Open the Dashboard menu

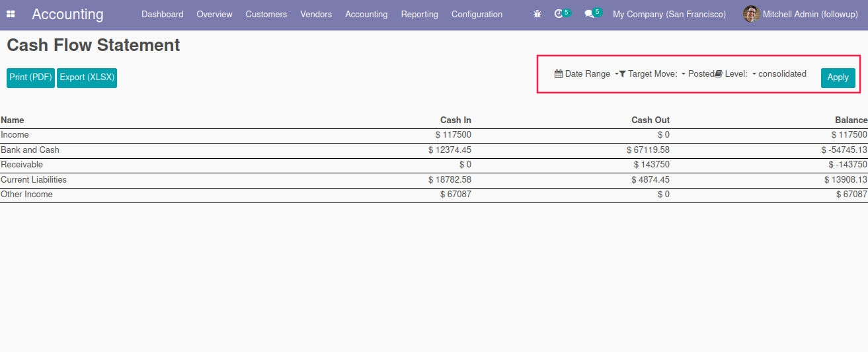point(163,14)
